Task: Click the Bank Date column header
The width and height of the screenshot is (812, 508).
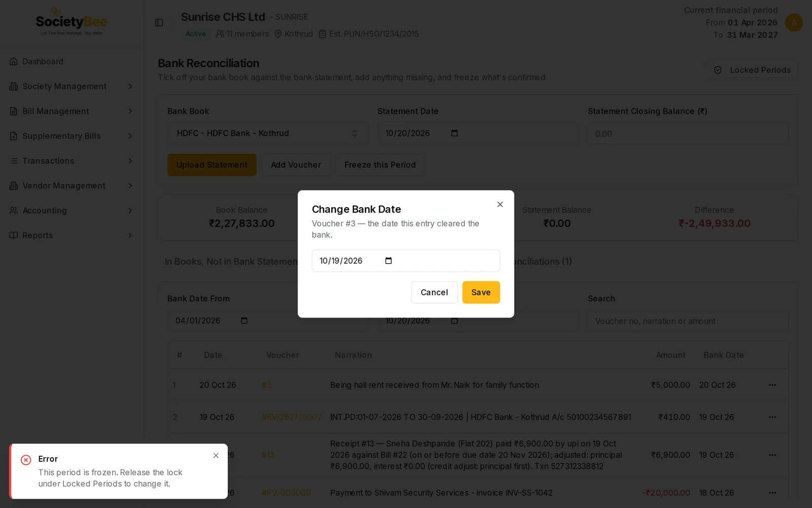Action: coord(724,355)
